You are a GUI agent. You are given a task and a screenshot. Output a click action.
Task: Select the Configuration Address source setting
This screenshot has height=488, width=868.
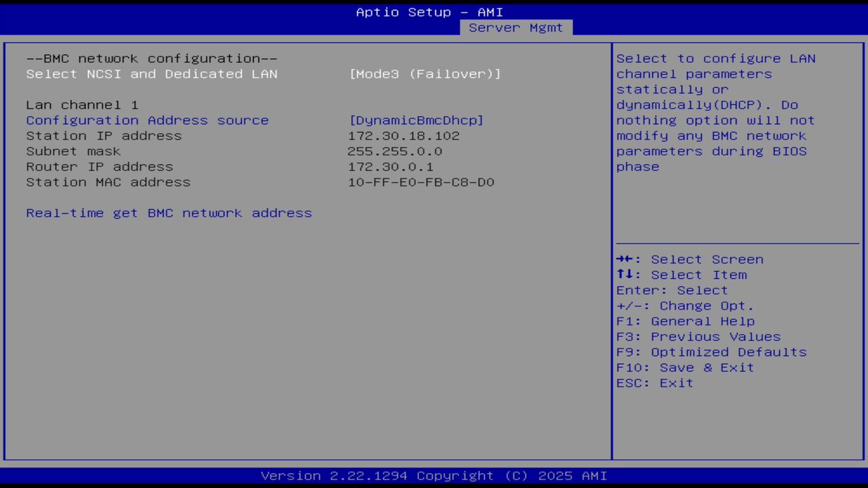pos(147,120)
